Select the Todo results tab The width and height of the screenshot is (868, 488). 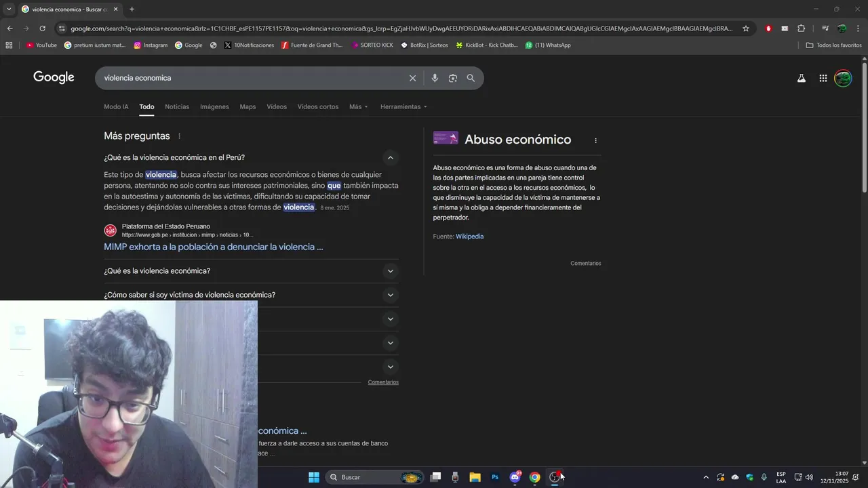tap(146, 107)
